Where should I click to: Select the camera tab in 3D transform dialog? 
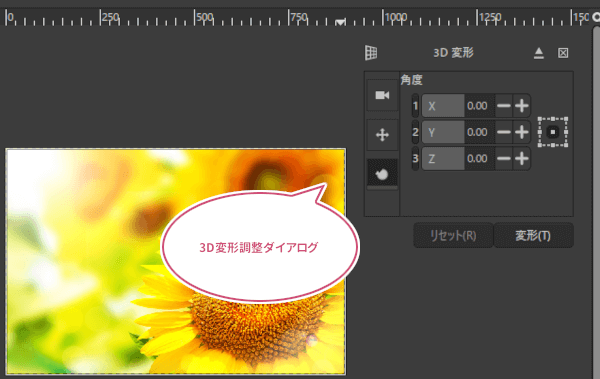pyautogui.click(x=382, y=95)
